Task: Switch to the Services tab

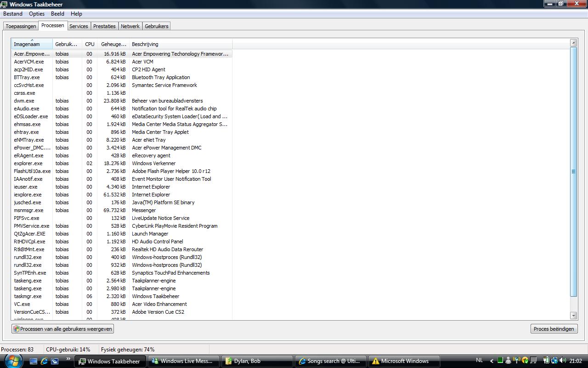Action: click(79, 26)
